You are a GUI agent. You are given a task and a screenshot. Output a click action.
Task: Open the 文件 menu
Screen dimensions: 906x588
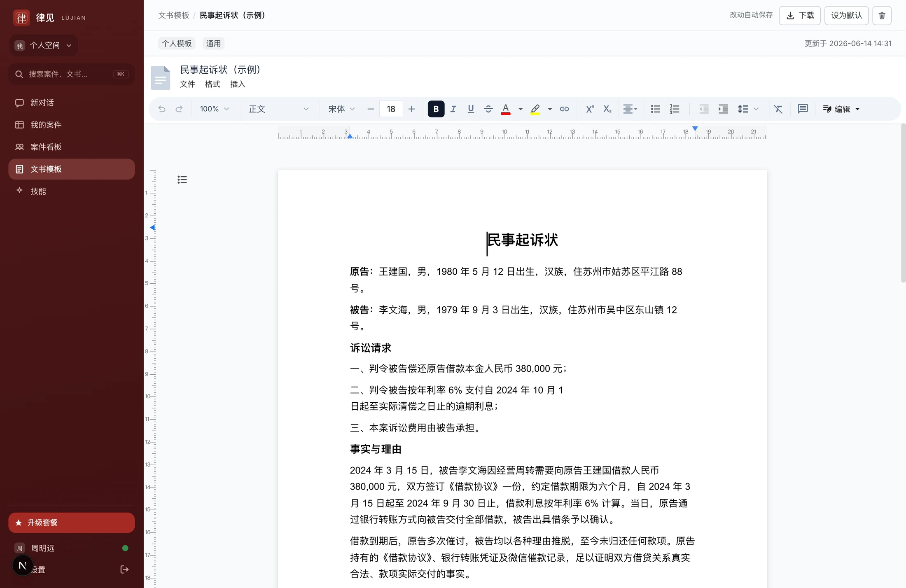187,84
